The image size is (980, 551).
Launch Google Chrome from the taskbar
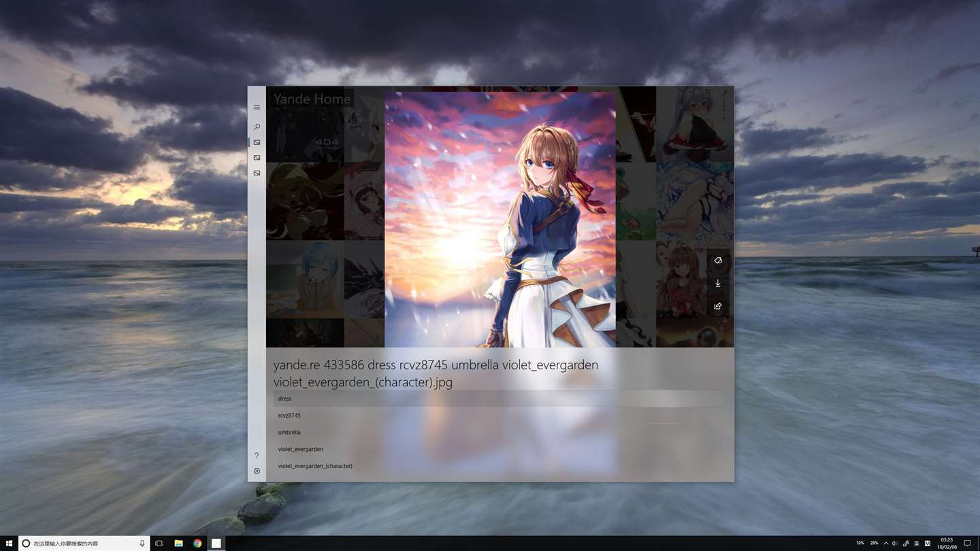[197, 544]
